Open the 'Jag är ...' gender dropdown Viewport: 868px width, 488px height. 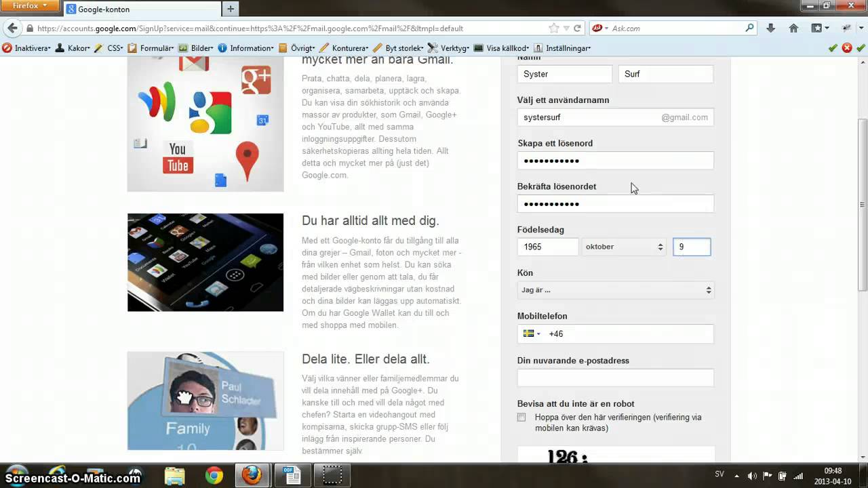[615, 290]
